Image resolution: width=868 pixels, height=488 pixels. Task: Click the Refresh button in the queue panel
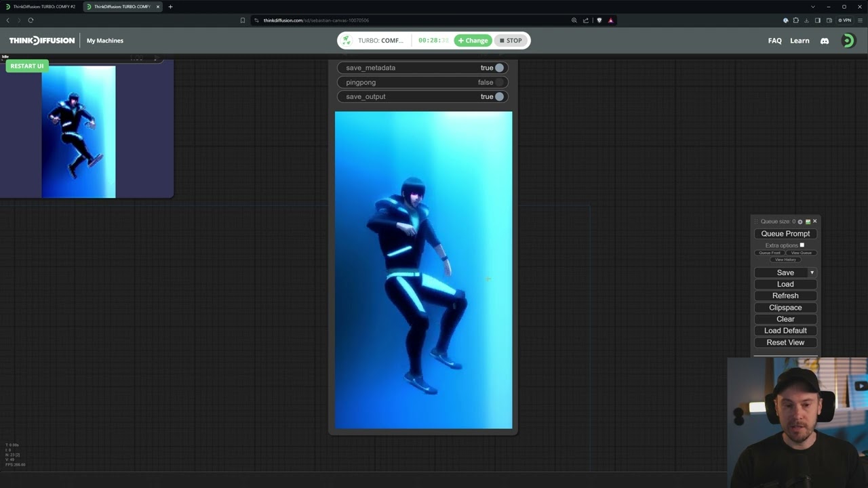coord(785,296)
